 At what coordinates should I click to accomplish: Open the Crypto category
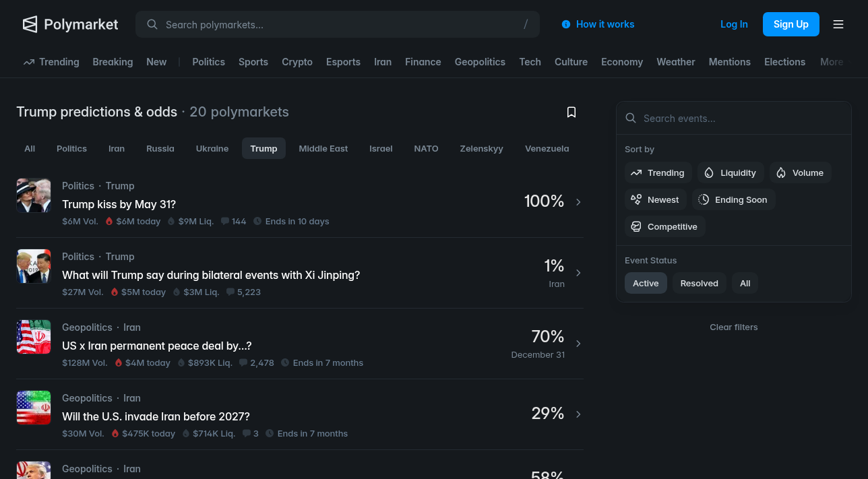pos(297,62)
